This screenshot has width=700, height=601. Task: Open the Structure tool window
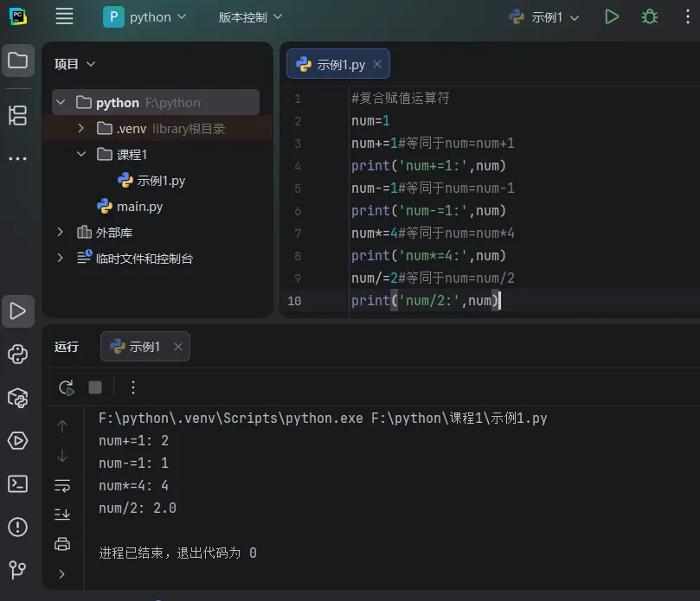(18, 116)
